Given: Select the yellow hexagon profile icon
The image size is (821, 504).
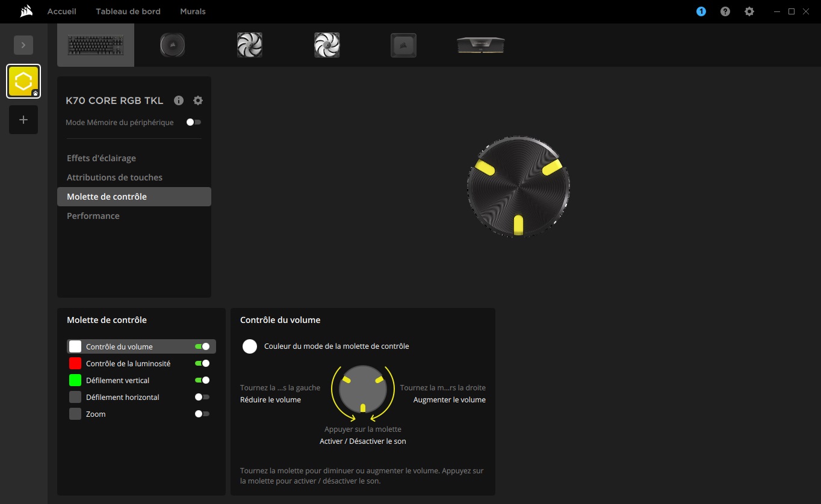Looking at the screenshot, I should (x=23, y=81).
